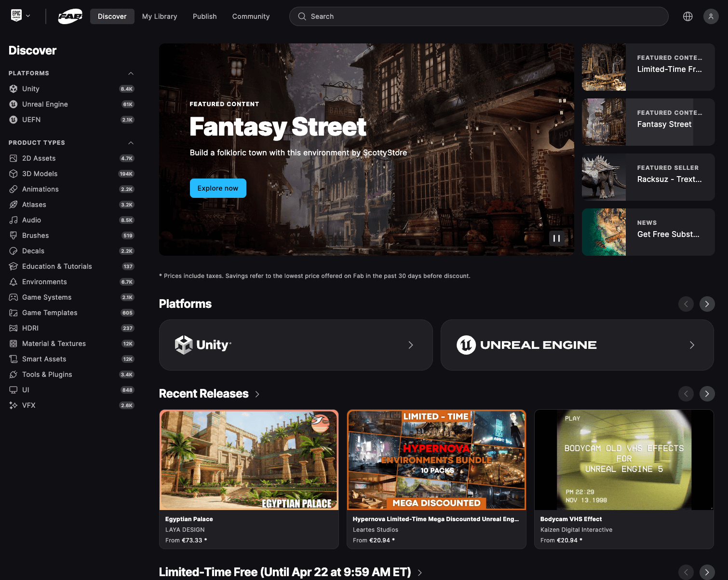Click the Epic Games logo icon
Image resolution: width=728 pixels, height=580 pixels.
click(x=16, y=16)
